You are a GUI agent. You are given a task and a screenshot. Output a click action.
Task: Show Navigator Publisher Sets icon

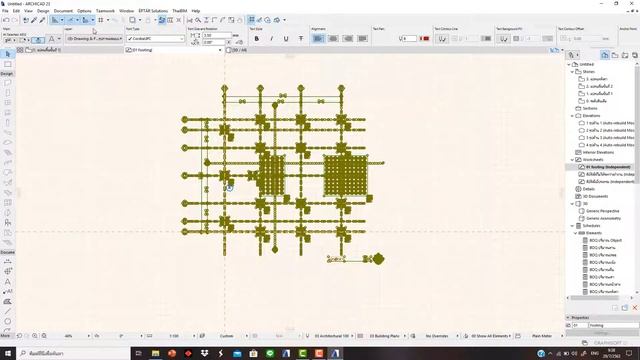[x=635, y=55]
